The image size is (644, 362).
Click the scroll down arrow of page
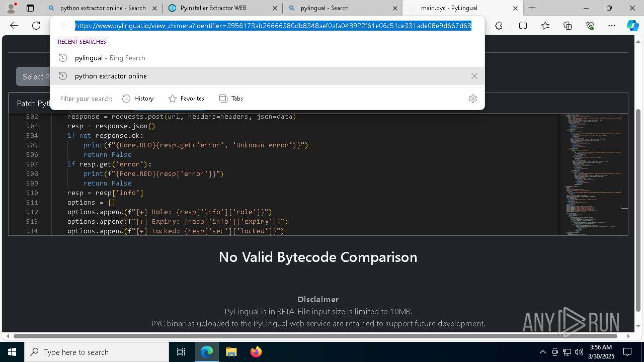pyautogui.click(x=639, y=326)
